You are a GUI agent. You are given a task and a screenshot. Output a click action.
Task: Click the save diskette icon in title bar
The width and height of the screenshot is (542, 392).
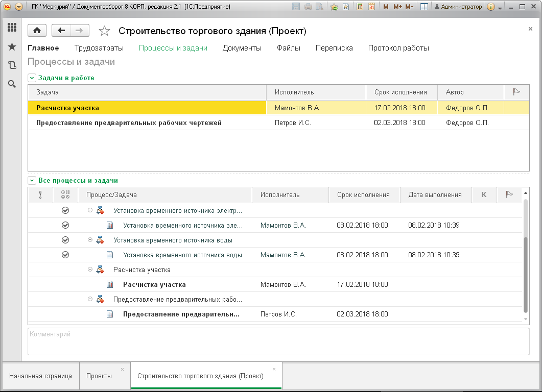click(x=296, y=7)
